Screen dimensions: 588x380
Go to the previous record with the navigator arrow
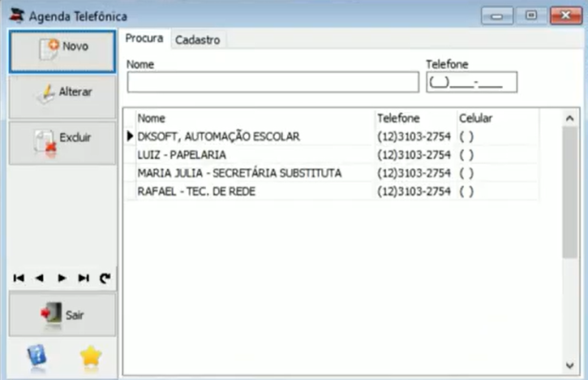tap(40, 279)
